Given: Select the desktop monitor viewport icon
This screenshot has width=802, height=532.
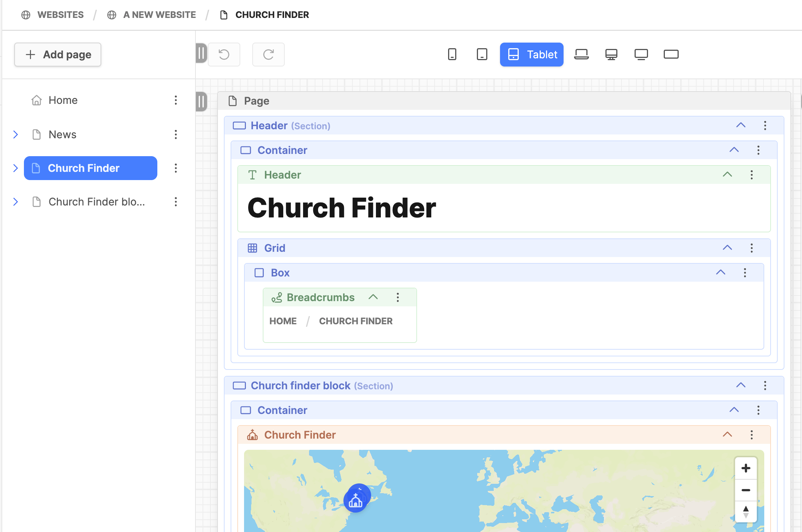Looking at the screenshot, I should click(611, 55).
